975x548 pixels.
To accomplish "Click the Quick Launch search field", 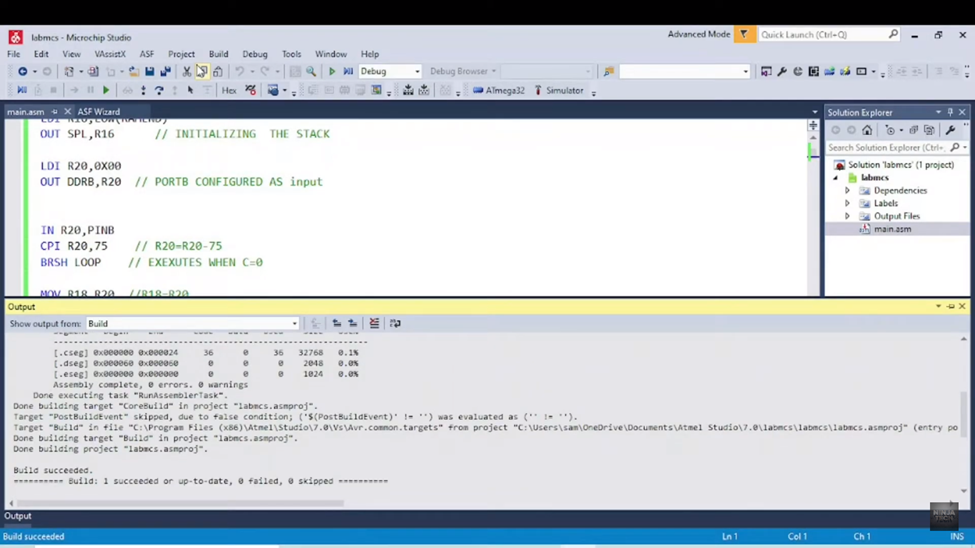I will coord(829,34).
